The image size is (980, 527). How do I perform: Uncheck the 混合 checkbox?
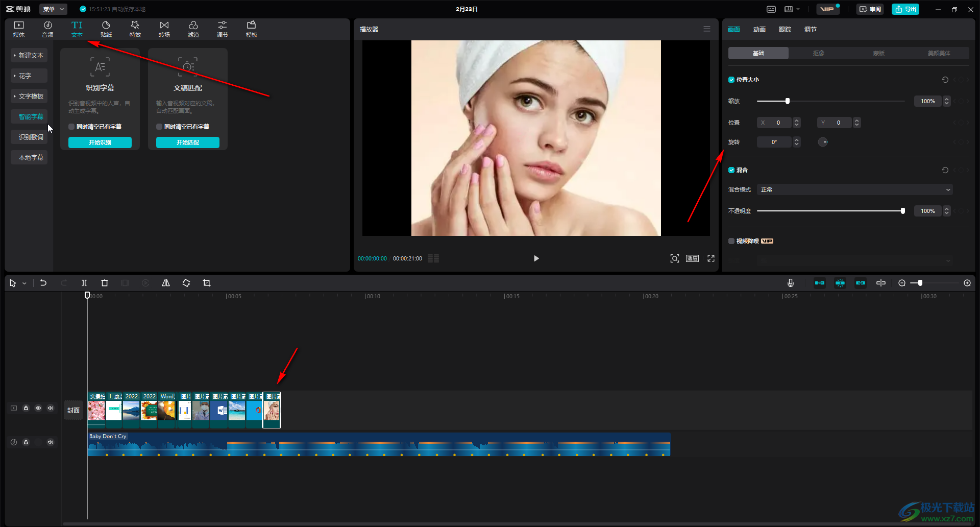pos(731,170)
